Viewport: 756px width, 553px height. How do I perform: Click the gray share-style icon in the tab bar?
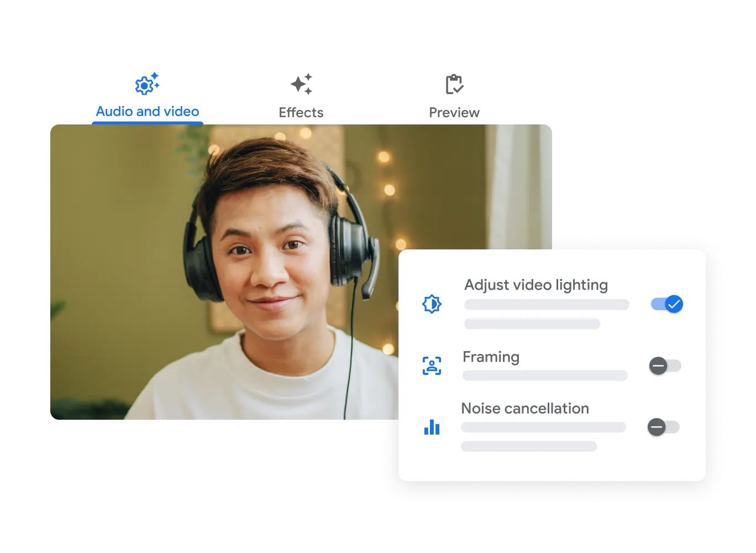click(x=302, y=84)
